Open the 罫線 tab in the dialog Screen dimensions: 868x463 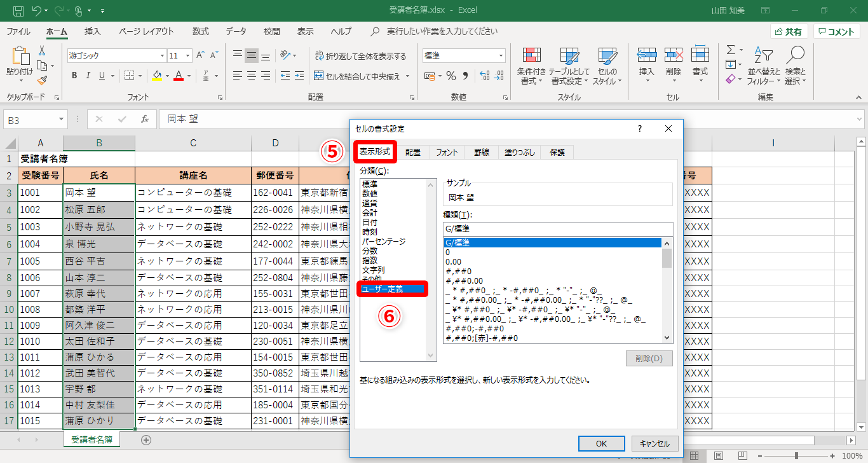[481, 152]
